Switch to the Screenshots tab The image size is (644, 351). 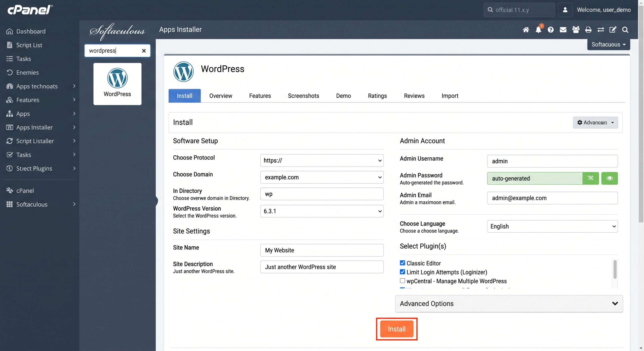click(x=303, y=96)
